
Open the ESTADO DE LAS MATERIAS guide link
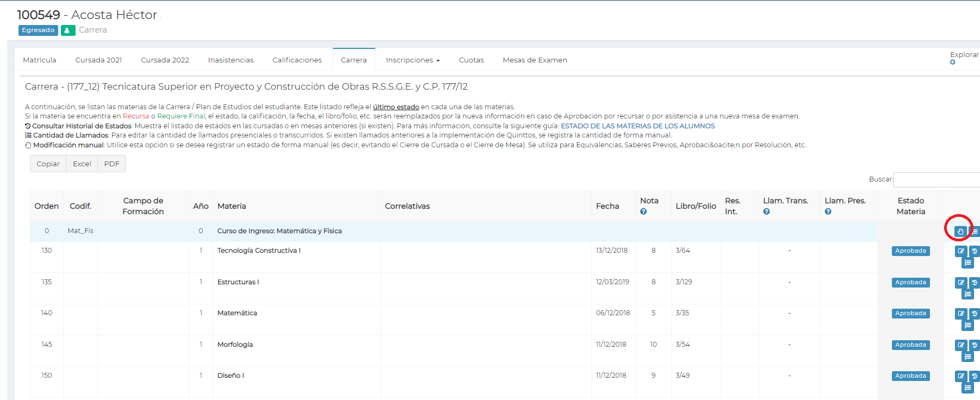click(638, 126)
